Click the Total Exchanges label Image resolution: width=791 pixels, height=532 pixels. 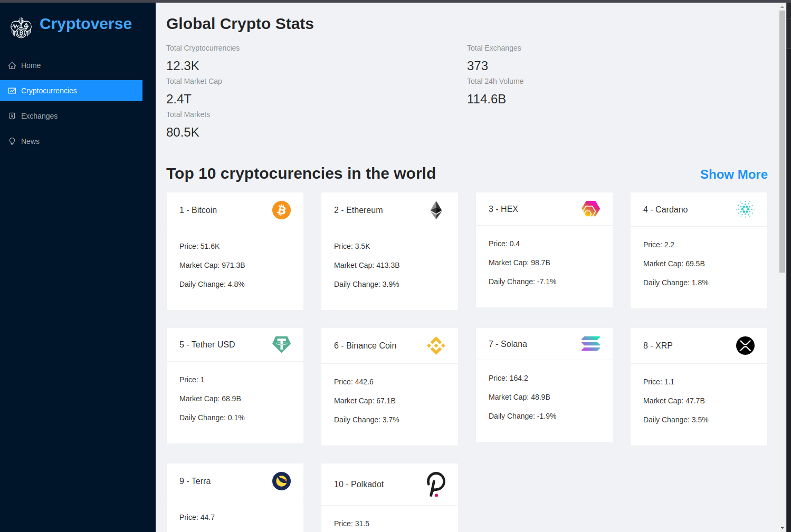(x=494, y=48)
